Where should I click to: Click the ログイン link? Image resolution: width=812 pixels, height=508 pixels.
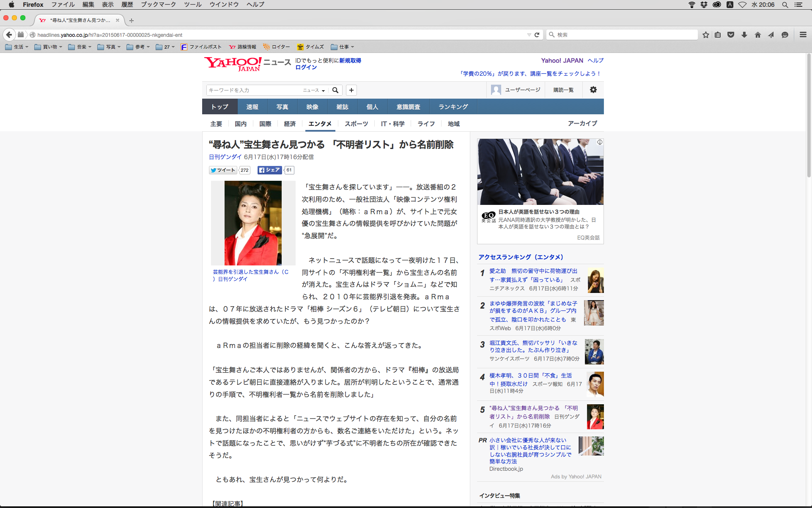point(306,67)
